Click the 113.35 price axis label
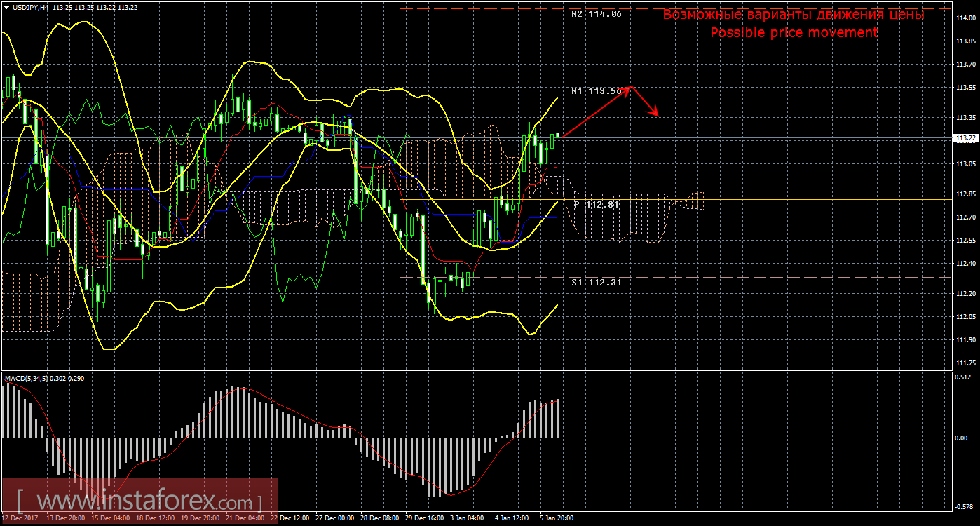 [966, 118]
